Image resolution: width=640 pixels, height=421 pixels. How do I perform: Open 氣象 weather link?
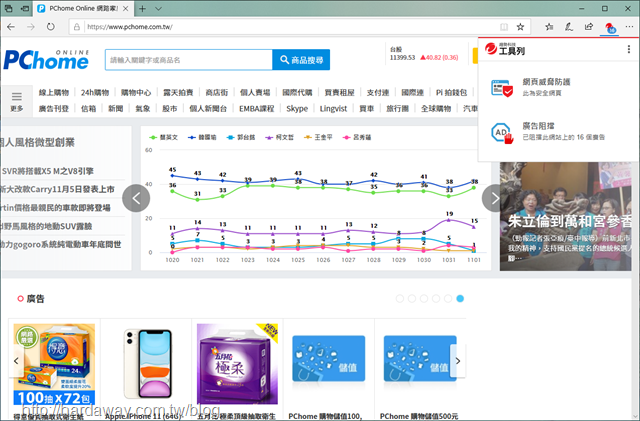143,109
